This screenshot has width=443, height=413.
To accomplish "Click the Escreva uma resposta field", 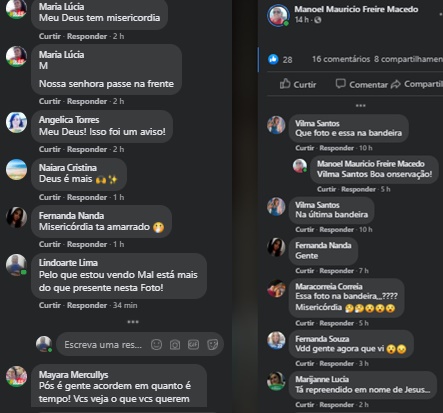I will pos(103,345).
